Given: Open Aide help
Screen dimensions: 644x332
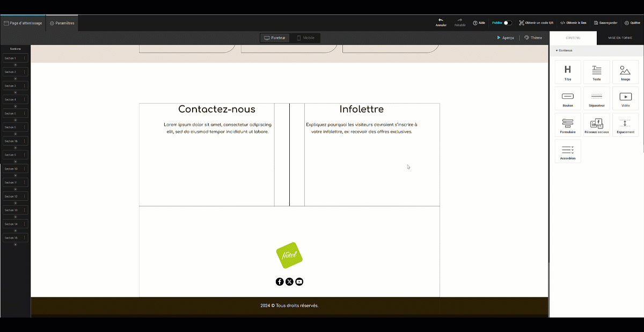Looking at the screenshot, I should click(x=479, y=23).
